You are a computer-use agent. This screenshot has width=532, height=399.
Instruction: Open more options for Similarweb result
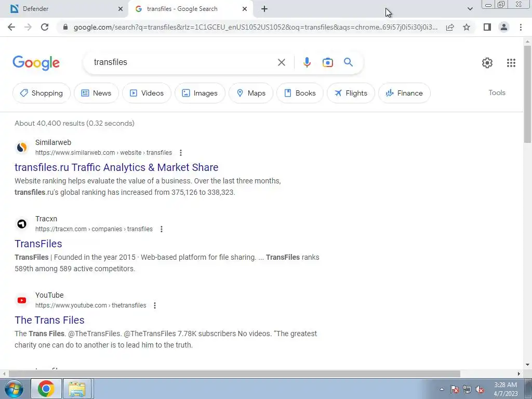[181, 153]
